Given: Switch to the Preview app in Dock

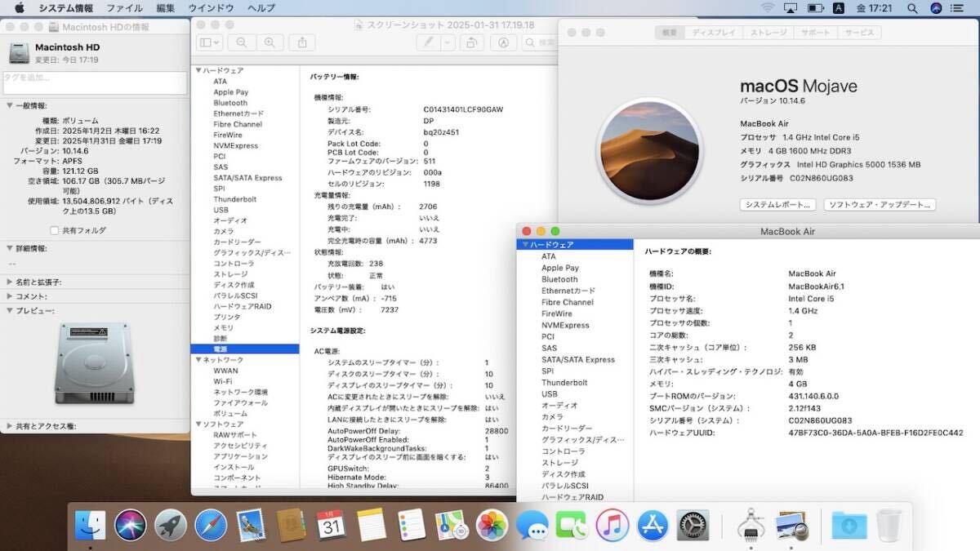Looking at the screenshot, I should [x=791, y=525].
